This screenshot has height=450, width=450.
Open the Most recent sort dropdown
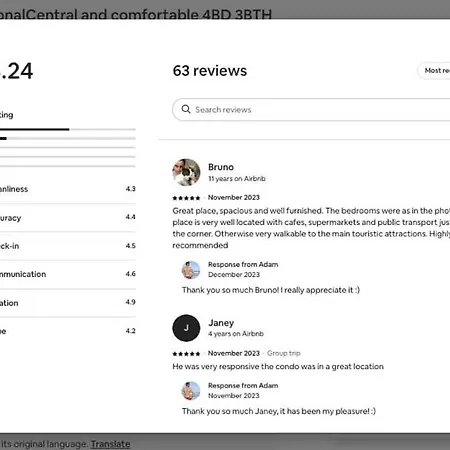(434, 71)
